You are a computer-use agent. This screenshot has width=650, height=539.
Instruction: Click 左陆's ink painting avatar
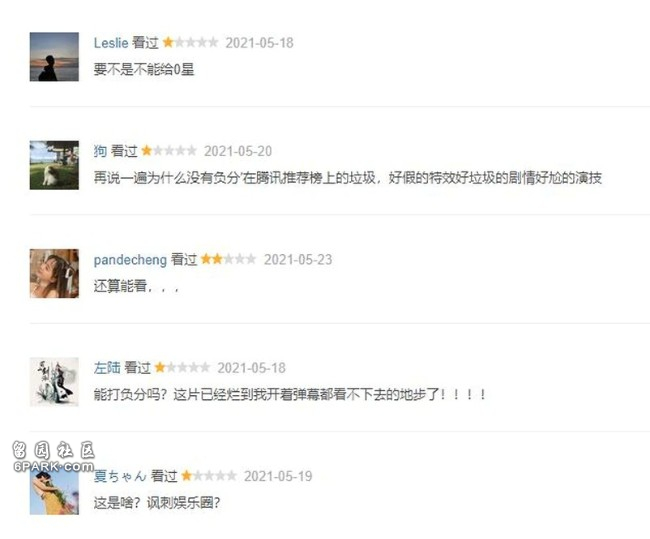click(x=54, y=382)
